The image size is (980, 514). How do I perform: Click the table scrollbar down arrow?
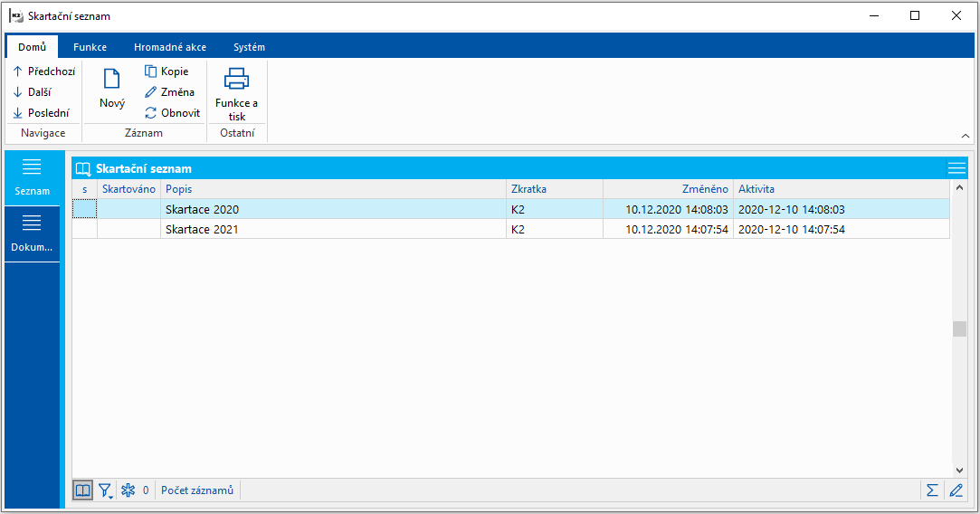click(959, 471)
